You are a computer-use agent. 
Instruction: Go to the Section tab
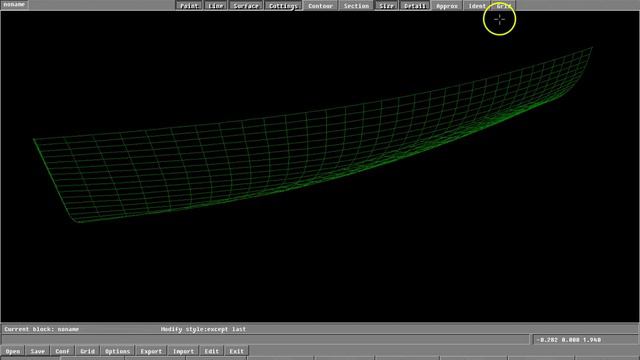(356, 6)
